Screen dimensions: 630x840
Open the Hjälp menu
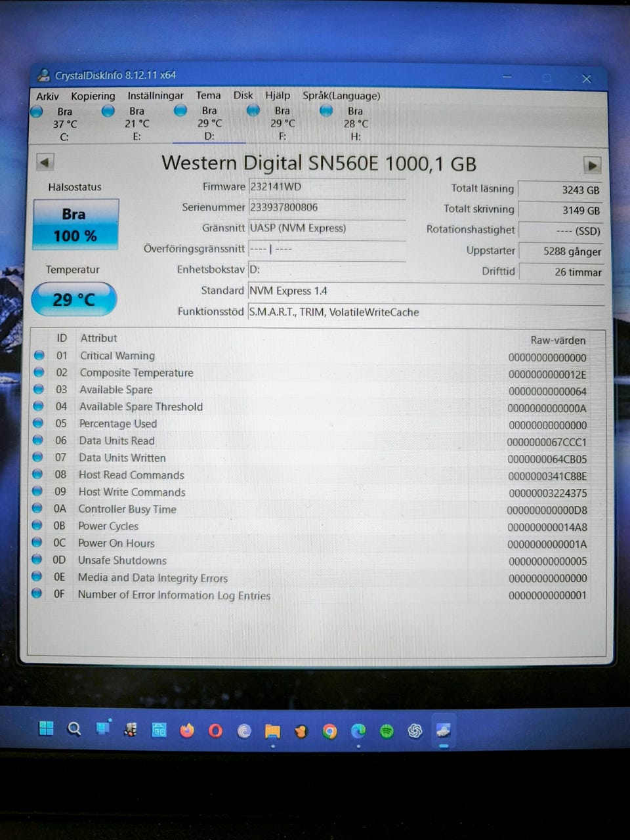point(278,95)
